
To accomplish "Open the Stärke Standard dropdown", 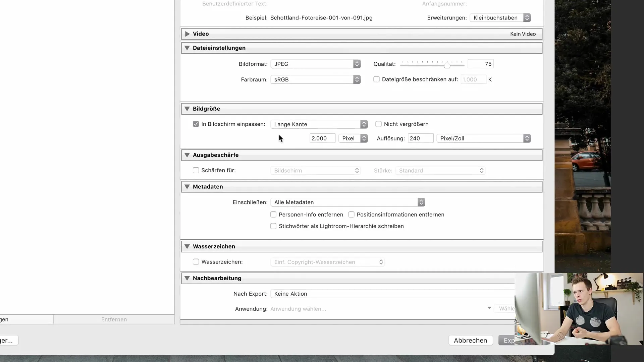I will pyautogui.click(x=440, y=171).
